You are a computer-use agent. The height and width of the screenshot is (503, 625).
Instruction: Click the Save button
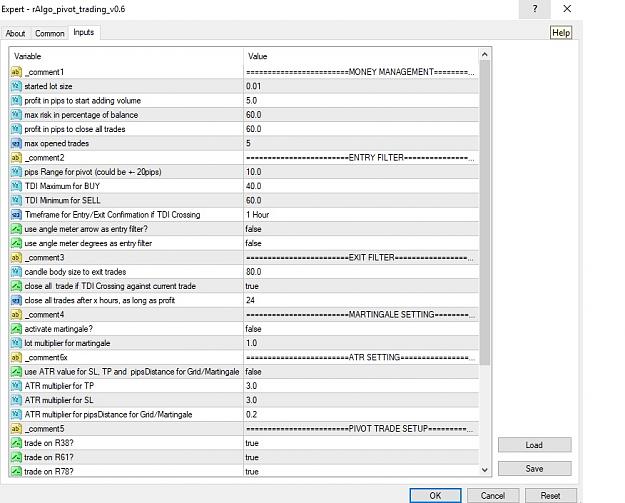tap(534, 469)
